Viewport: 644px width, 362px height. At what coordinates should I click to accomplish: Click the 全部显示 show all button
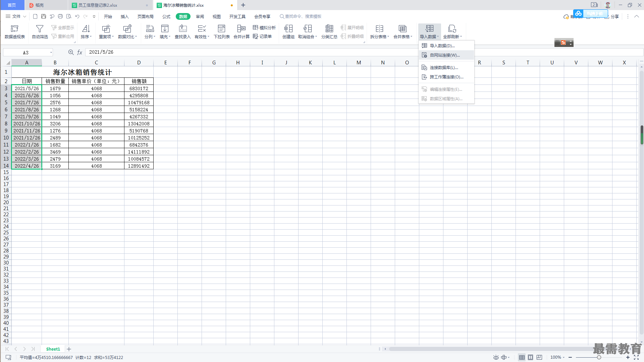(x=63, y=28)
